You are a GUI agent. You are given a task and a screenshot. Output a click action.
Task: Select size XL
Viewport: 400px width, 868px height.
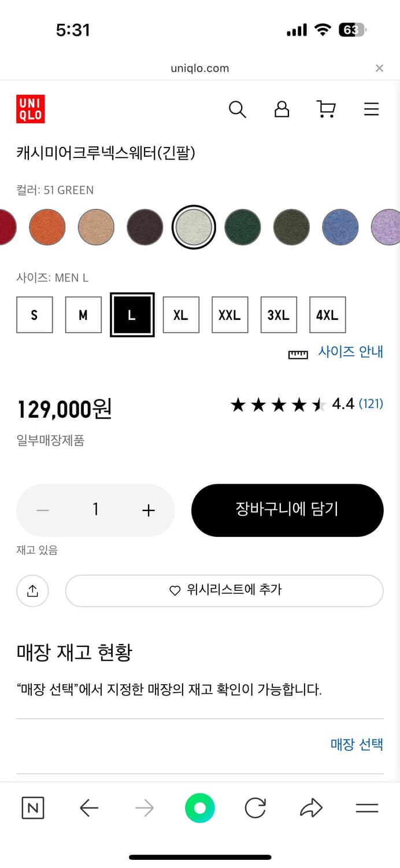coord(181,314)
